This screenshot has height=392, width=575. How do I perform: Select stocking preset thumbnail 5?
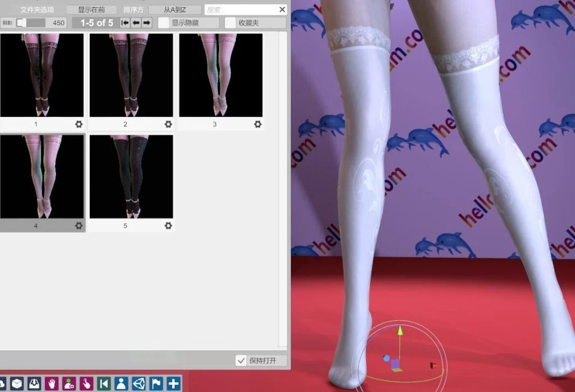point(131,176)
